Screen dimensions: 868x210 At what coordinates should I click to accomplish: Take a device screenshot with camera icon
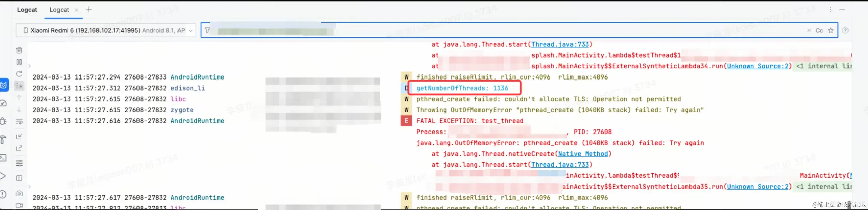click(x=19, y=194)
